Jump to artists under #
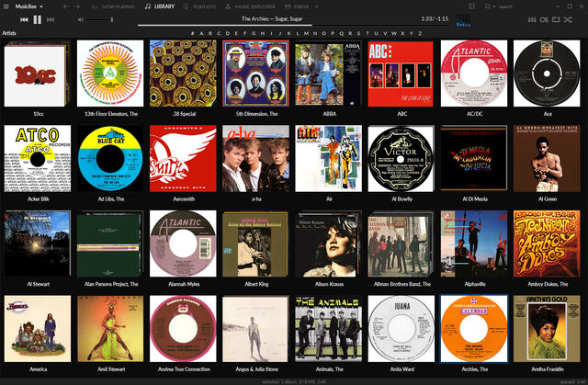This screenshot has width=588, height=385. (x=192, y=33)
